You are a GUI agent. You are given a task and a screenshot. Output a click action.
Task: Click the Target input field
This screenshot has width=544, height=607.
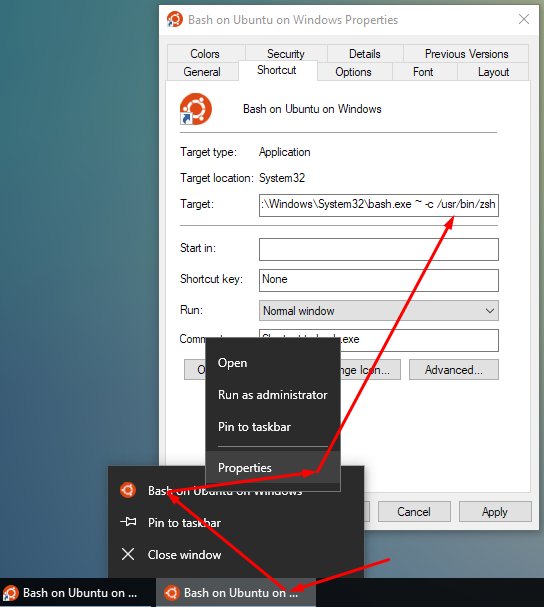(379, 205)
